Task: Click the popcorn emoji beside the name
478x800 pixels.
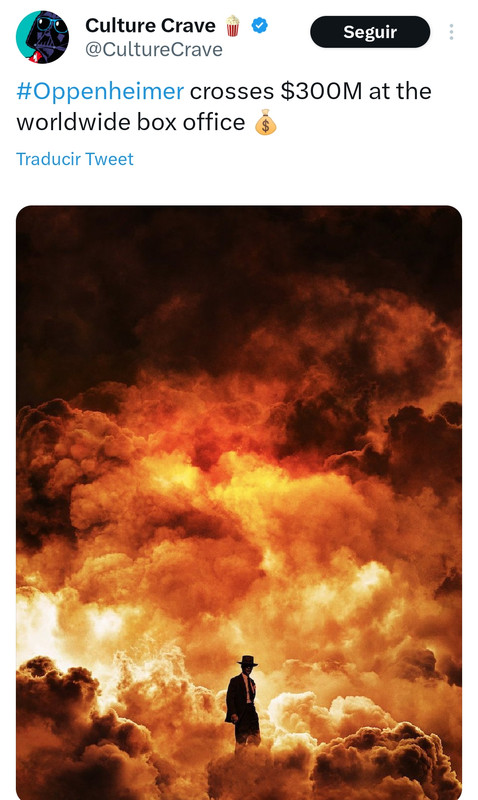Action: pos(233,26)
